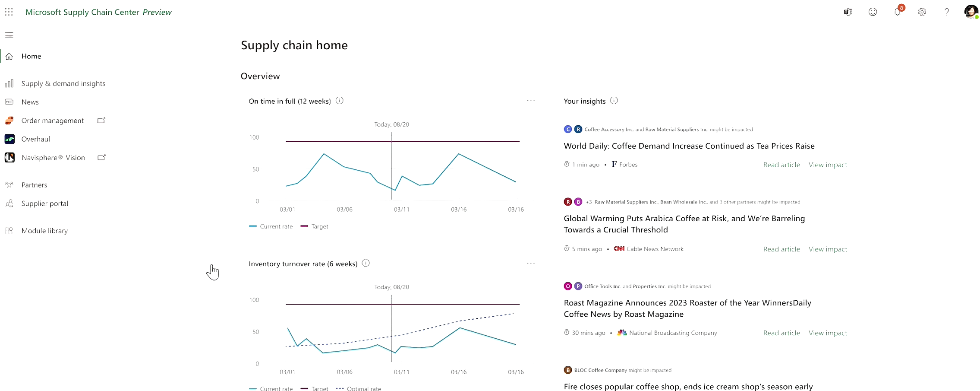980x391 pixels.
Task: Read article for Roast Magazine story
Action: click(781, 333)
